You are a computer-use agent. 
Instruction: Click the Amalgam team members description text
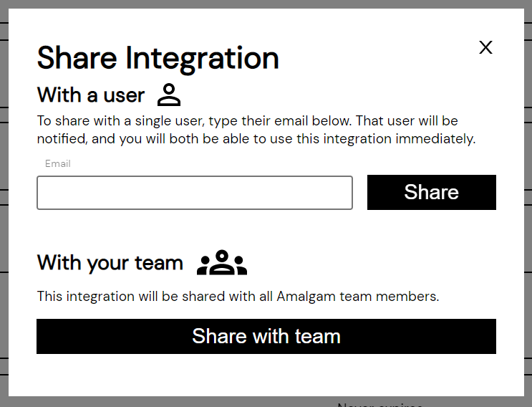click(x=238, y=297)
